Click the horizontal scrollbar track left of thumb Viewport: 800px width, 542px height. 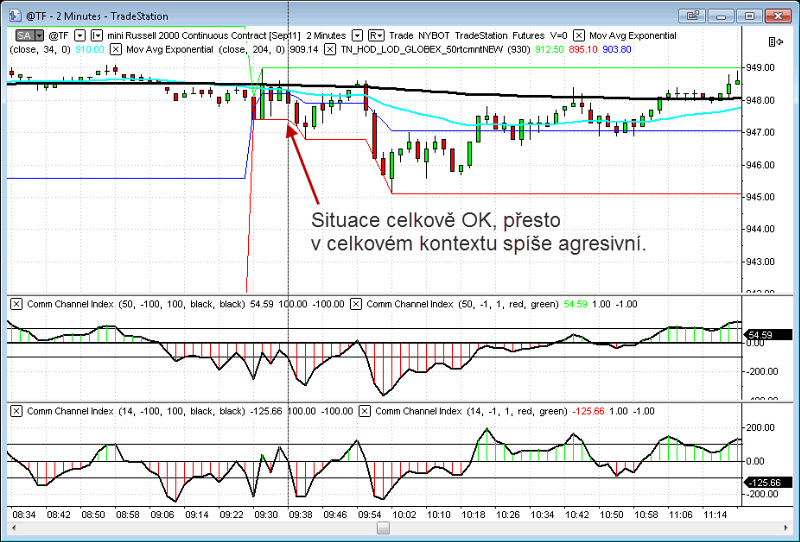point(198,528)
